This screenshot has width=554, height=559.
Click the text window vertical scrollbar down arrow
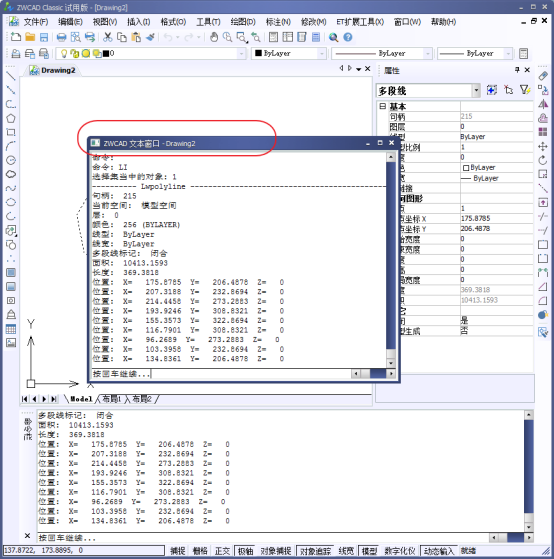[391, 363]
